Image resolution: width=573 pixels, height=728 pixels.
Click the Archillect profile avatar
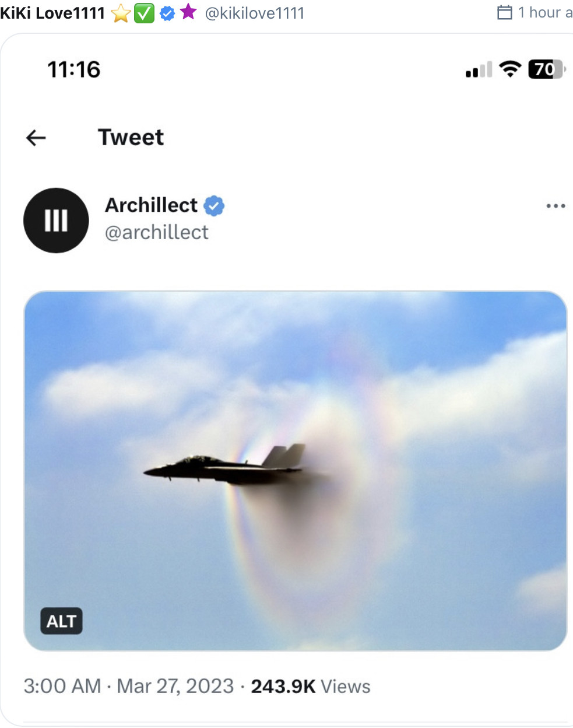(x=56, y=220)
